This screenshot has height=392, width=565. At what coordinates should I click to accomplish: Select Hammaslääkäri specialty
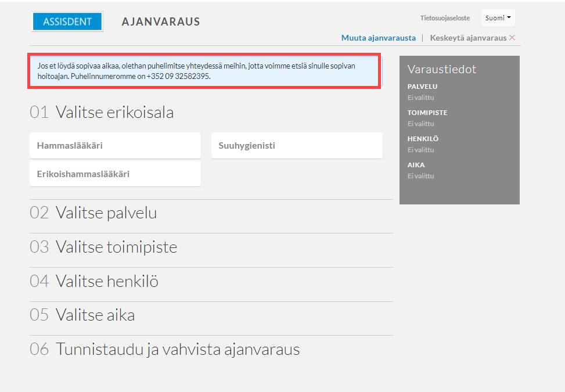click(x=115, y=146)
